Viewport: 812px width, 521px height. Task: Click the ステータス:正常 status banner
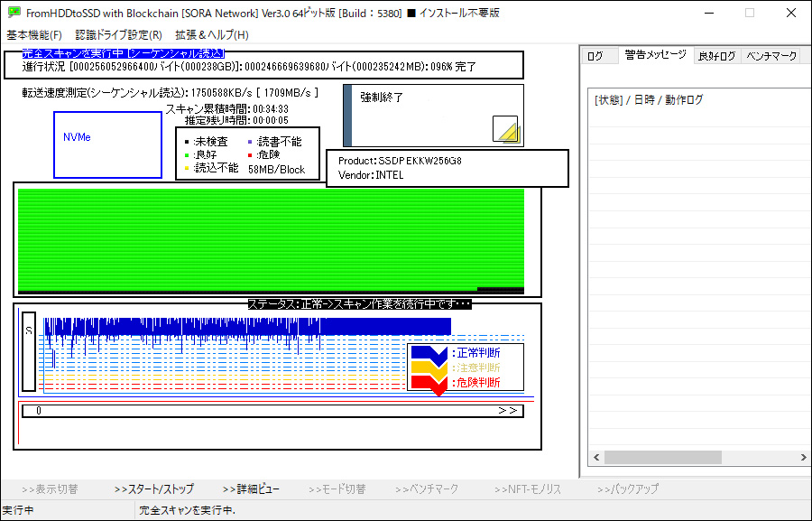point(359,304)
